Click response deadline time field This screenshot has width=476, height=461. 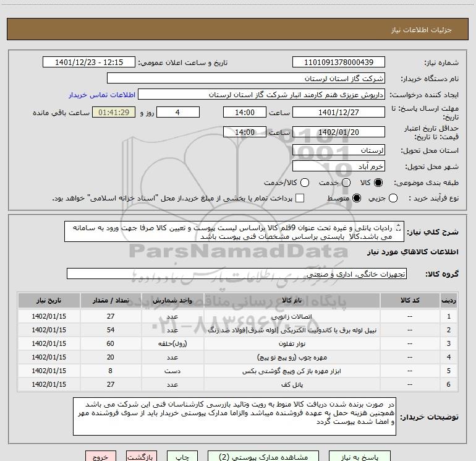(245, 113)
